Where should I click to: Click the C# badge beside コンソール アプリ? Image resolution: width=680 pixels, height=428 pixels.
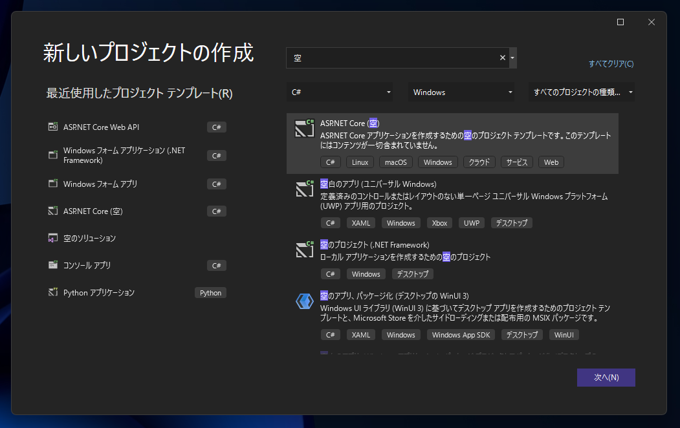tap(216, 265)
